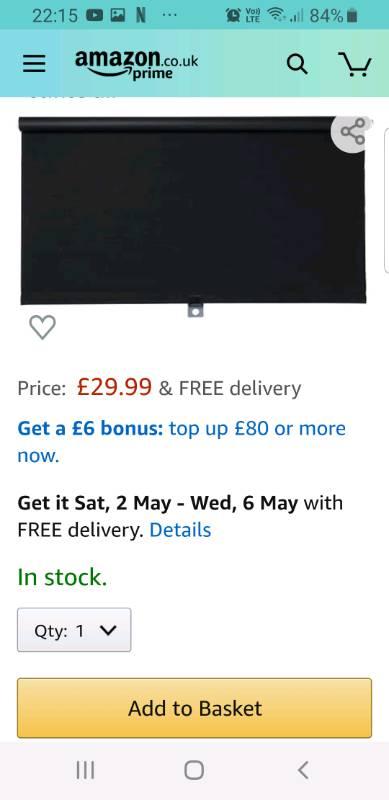Image resolution: width=389 pixels, height=800 pixels.
Task: Tap the Android recent apps button
Action: 85,770
